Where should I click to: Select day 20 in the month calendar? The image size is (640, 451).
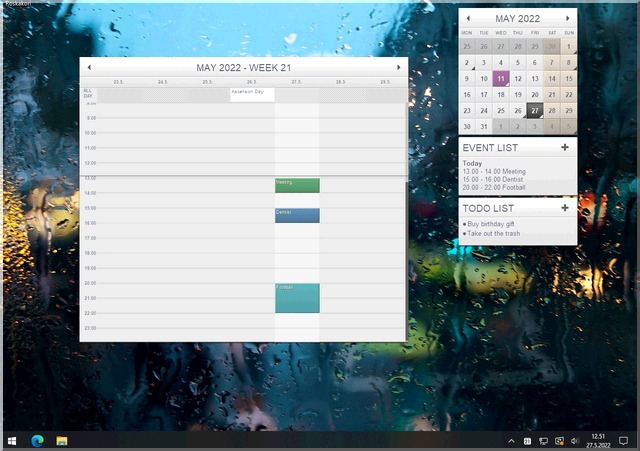click(x=535, y=95)
